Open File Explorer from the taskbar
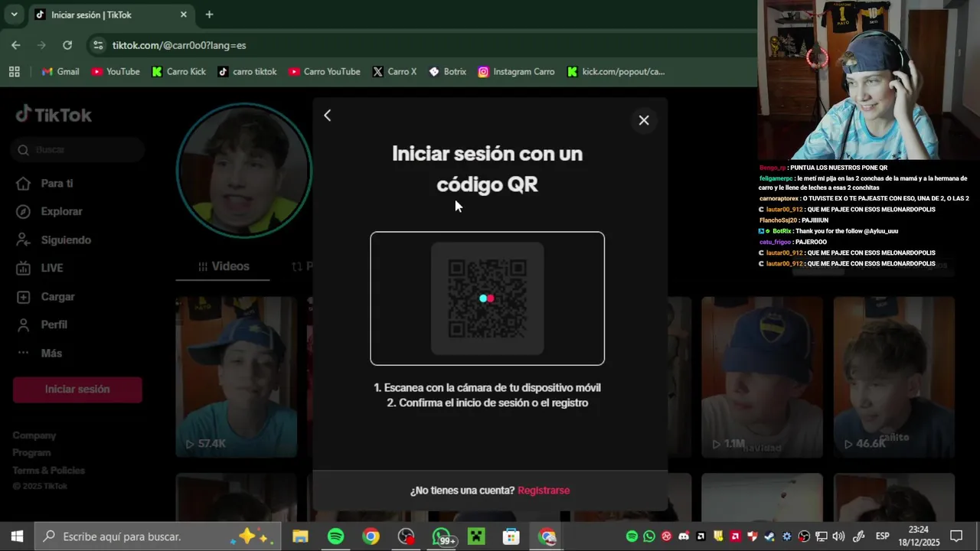This screenshot has height=551, width=980. click(x=300, y=536)
